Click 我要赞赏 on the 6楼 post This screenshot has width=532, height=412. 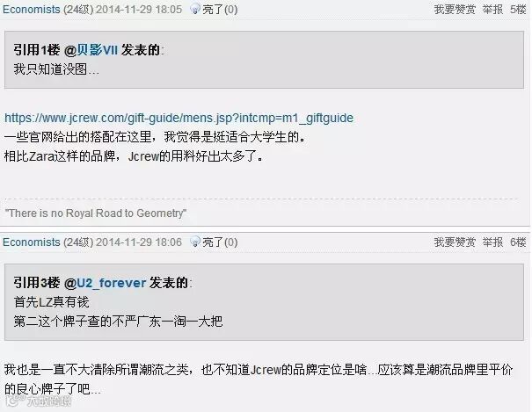(x=455, y=242)
